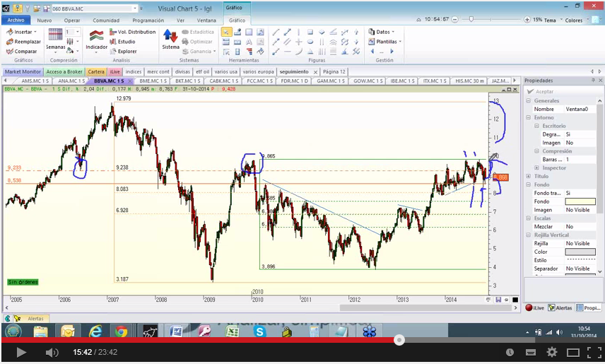The width and height of the screenshot is (605, 364).
Task: Click the red filter icon in Herramientas
Action: click(x=249, y=52)
